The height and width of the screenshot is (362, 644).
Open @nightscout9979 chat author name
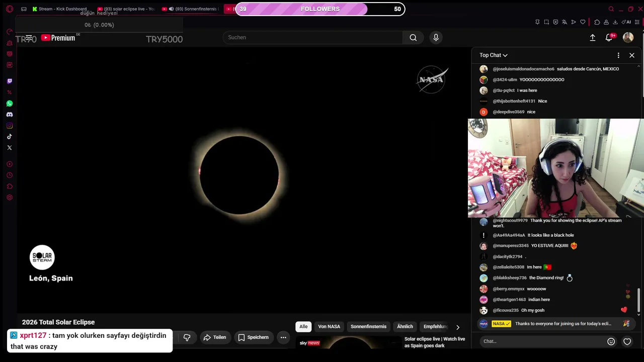coord(510,220)
